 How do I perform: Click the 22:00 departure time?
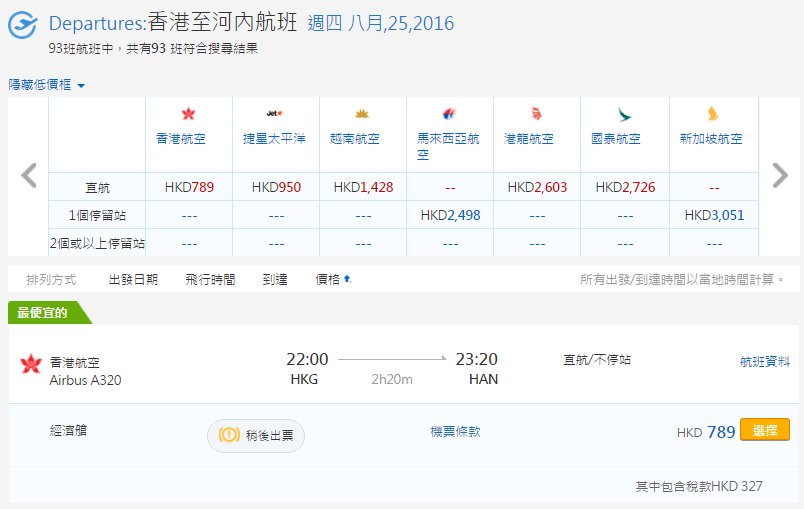click(307, 359)
